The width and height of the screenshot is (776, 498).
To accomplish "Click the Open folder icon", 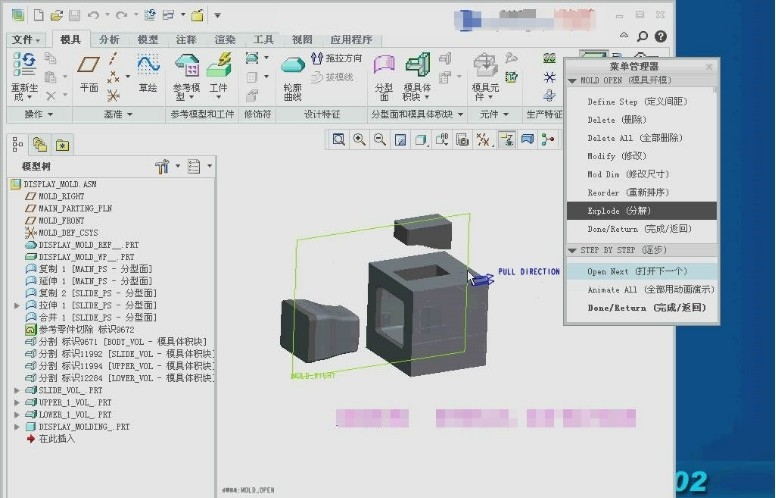I will pyautogui.click(x=56, y=15).
